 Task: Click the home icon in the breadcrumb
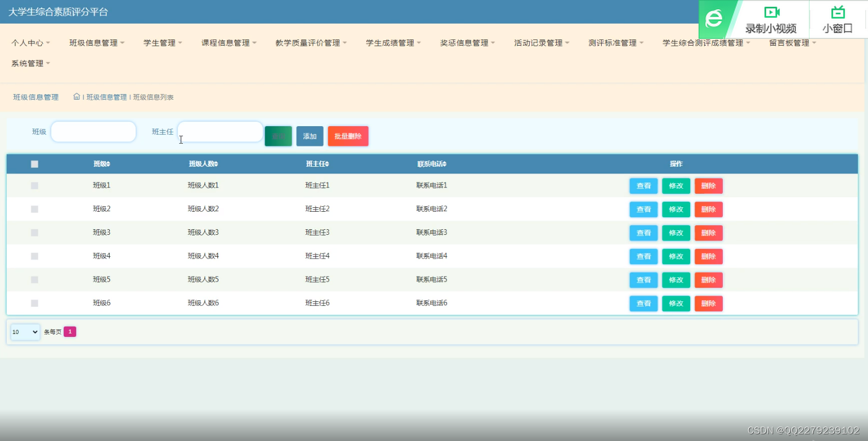(76, 96)
